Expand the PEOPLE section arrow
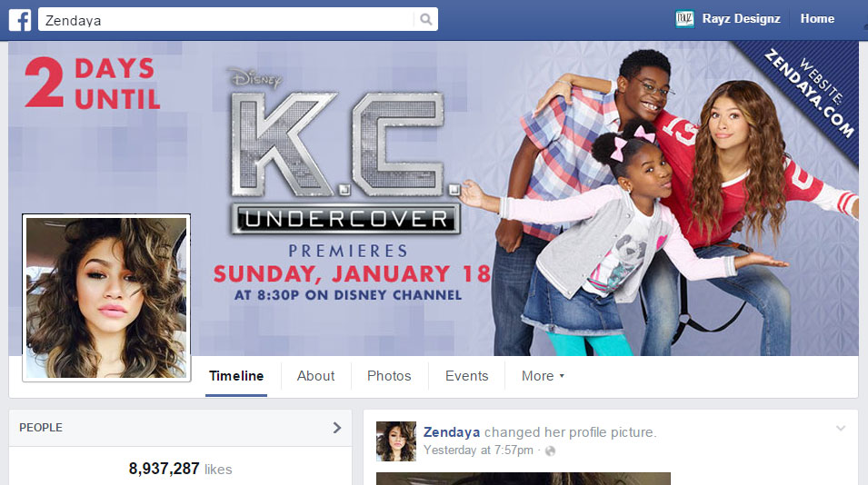Image resolution: width=868 pixels, height=485 pixels. point(336,428)
